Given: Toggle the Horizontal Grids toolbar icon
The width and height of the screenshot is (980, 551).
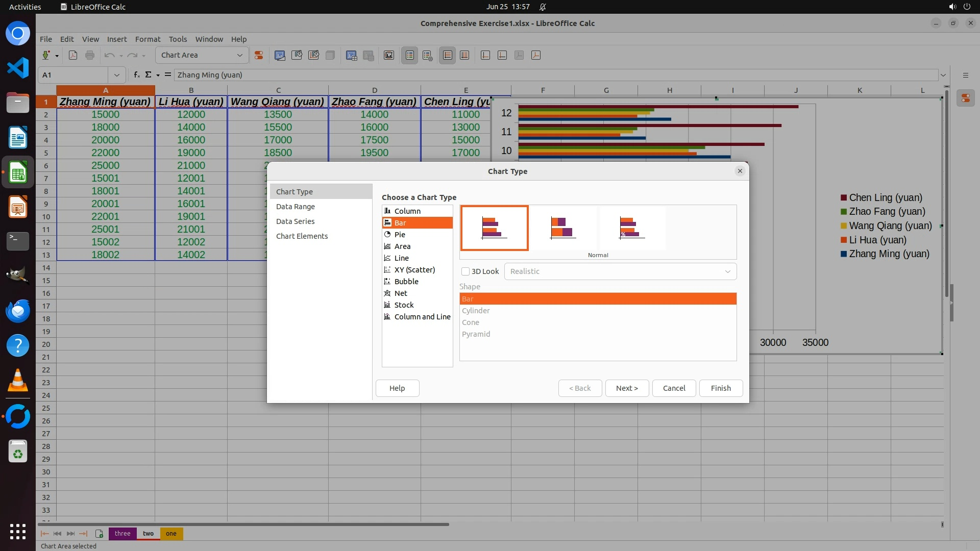Looking at the screenshot, I should coord(447,55).
